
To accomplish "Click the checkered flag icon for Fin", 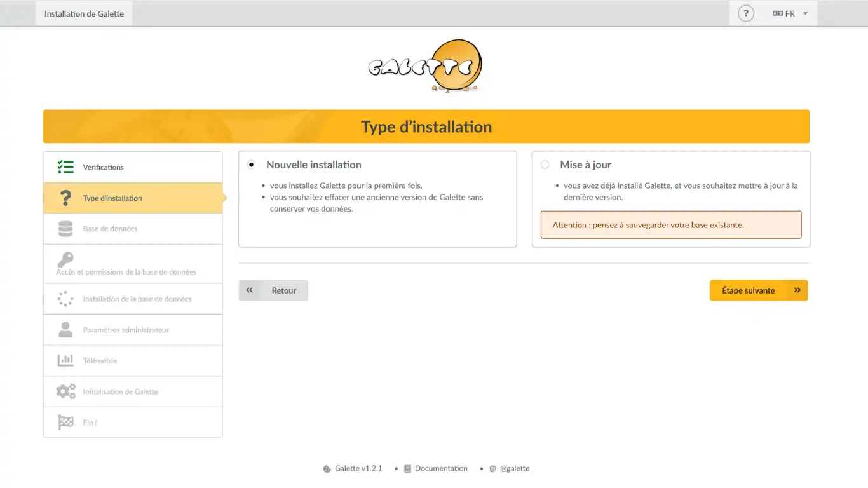I will coord(65,422).
